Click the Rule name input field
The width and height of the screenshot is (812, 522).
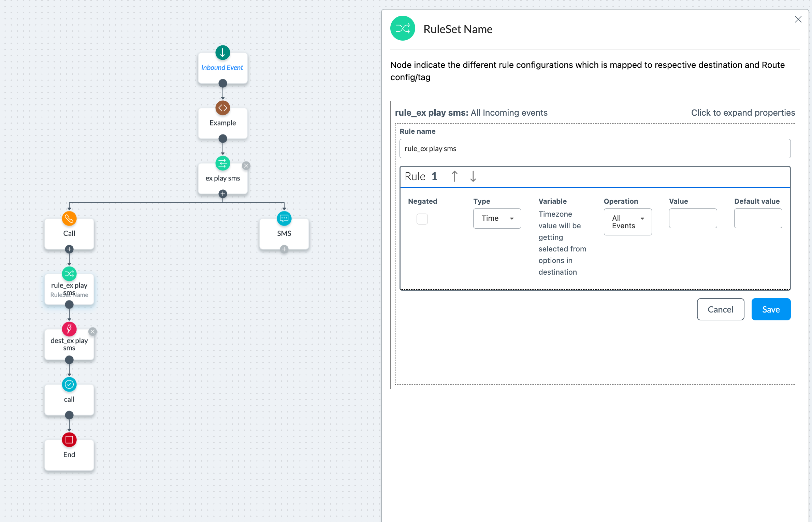coord(595,148)
